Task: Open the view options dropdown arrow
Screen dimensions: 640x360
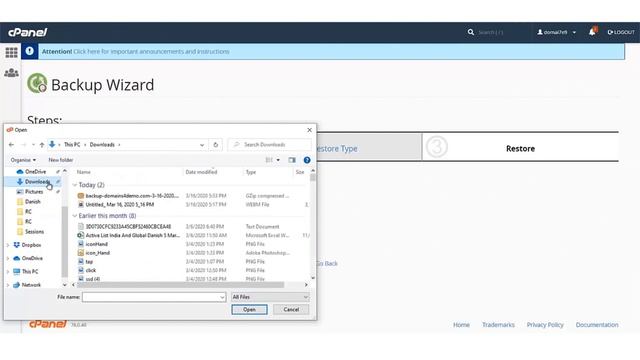Action: pyautogui.click(x=278, y=160)
